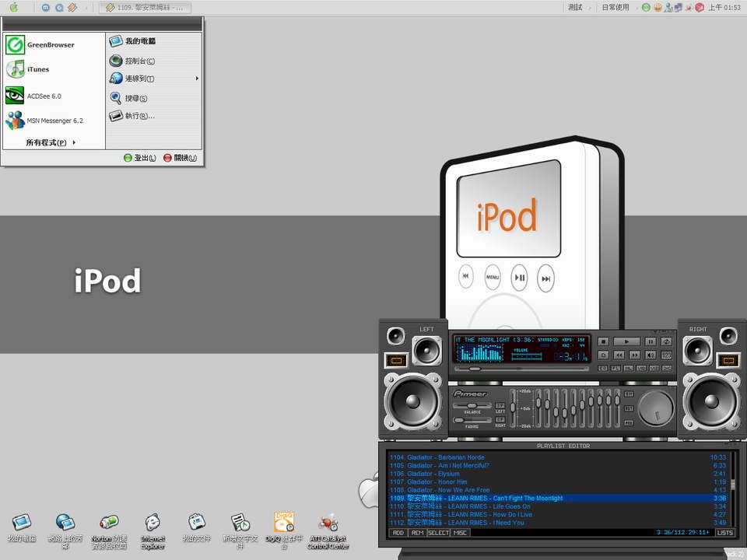The image size is (747, 560).
Task: Click the top small button beside EQ knob
Action: (629, 394)
